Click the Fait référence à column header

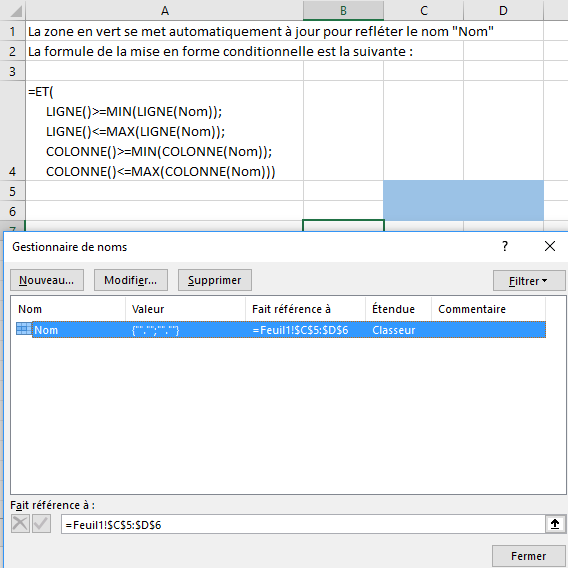[305, 309]
